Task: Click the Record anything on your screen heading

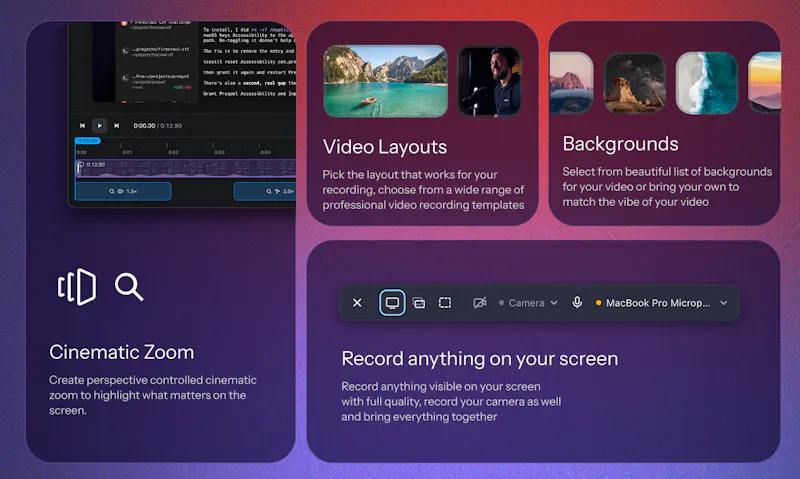Action: click(480, 359)
